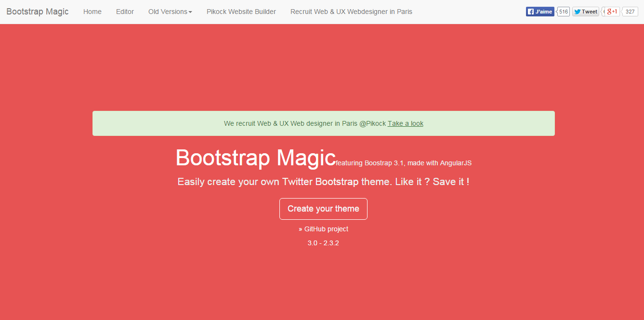Click the text 'featuring Boostrap 3.1, made with AngularJS'
The width and height of the screenshot is (644, 320).
pyautogui.click(x=404, y=163)
